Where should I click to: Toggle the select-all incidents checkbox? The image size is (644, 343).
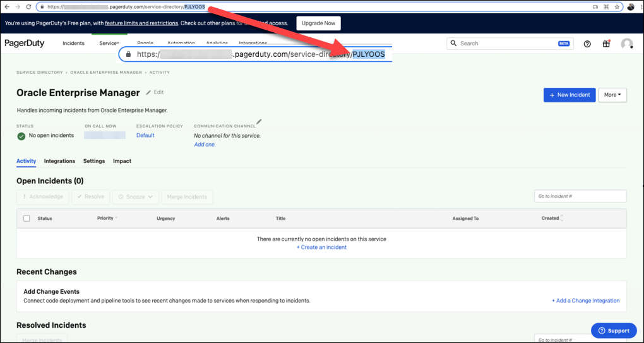(27, 219)
